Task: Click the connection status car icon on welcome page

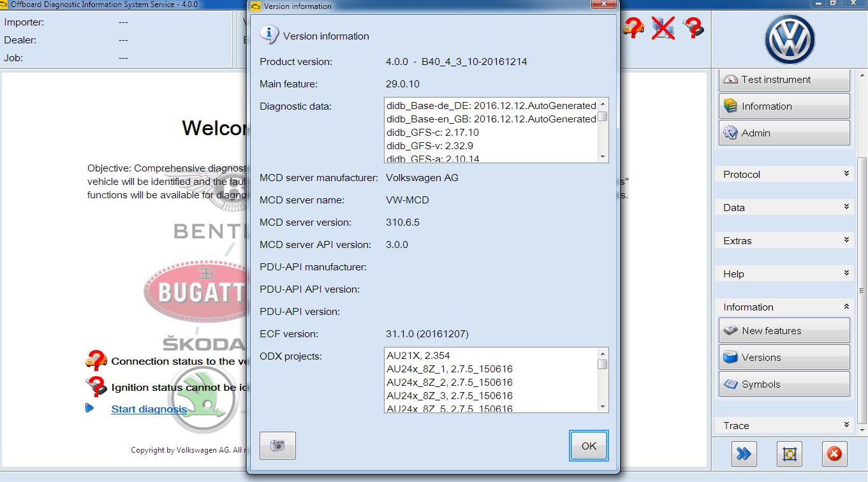Action: click(96, 360)
